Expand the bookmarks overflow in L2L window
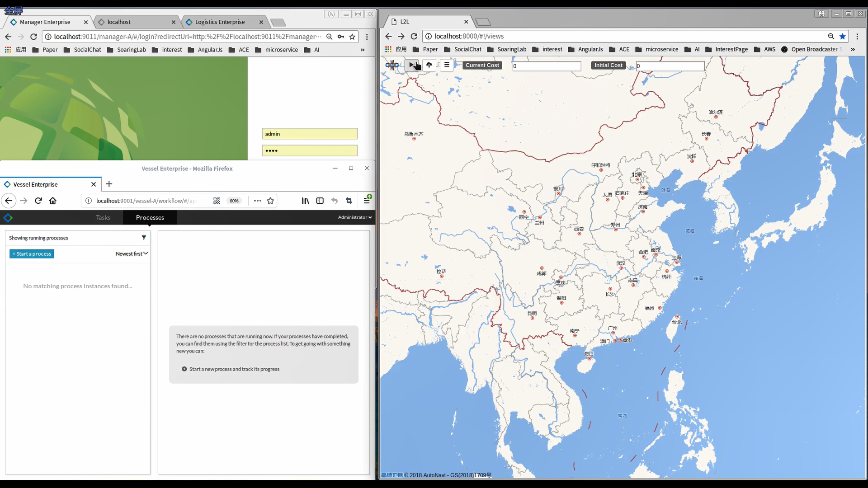Image resolution: width=868 pixels, height=488 pixels. 853,49
